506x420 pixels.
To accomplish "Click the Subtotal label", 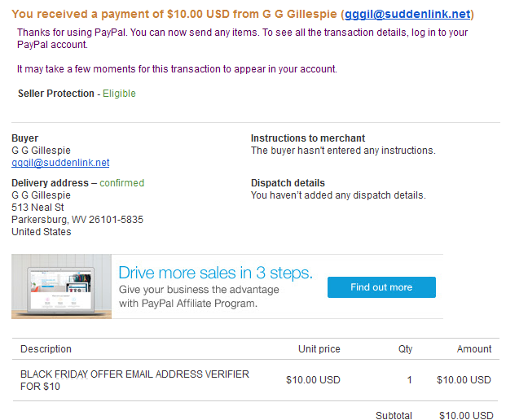I will tap(394, 415).
